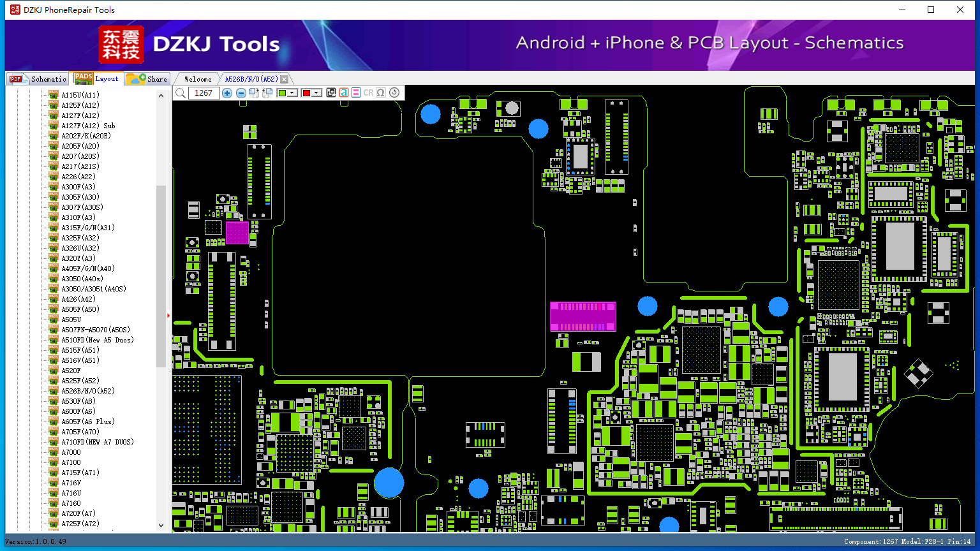Screen dimensions: 980x551
Task: Click the overlapping-squares layer icon in the toolbar
Action: tap(330, 93)
